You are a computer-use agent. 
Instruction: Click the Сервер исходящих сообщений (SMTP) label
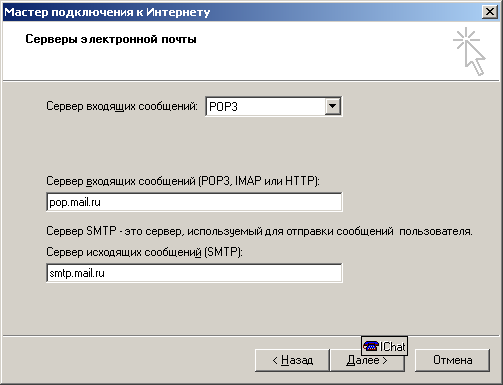(144, 252)
